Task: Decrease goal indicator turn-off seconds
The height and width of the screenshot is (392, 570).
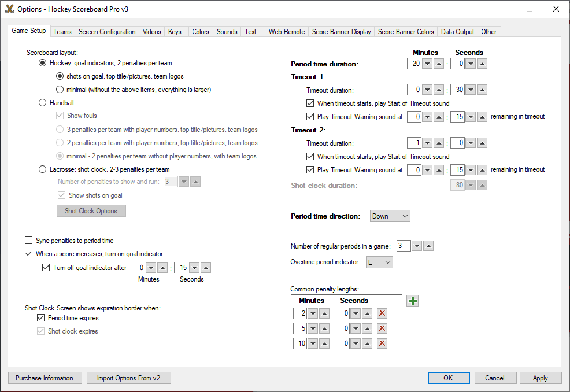Action: (194, 268)
